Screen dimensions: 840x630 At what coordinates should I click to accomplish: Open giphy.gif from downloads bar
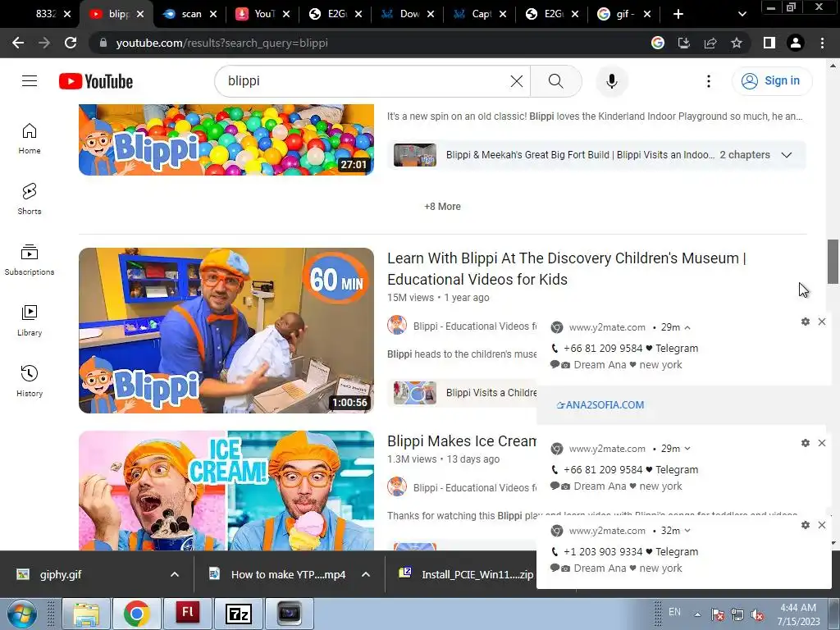coord(60,574)
